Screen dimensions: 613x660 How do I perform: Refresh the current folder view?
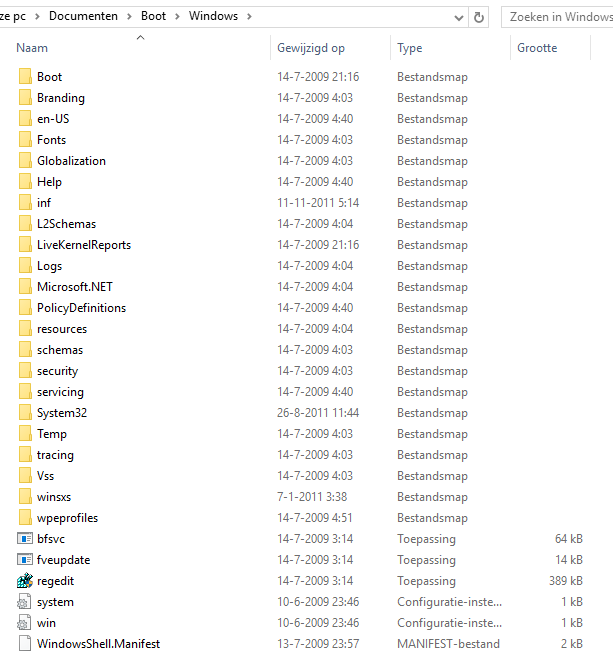(479, 17)
